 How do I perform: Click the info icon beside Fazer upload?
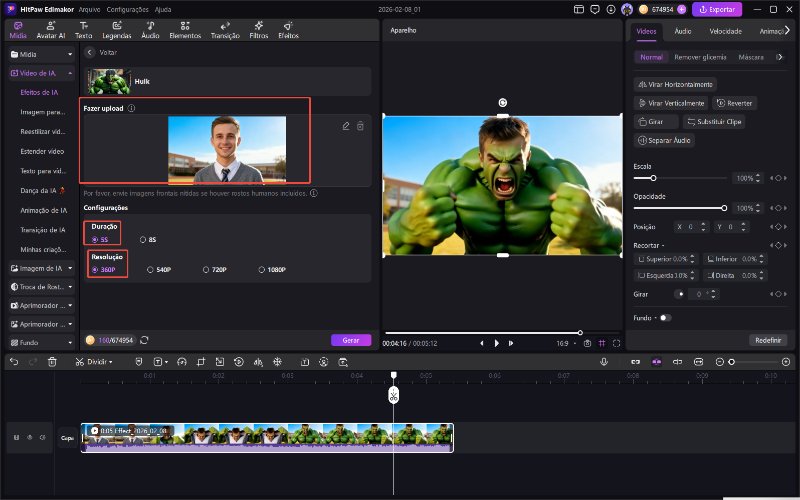pyautogui.click(x=132, y=108)
